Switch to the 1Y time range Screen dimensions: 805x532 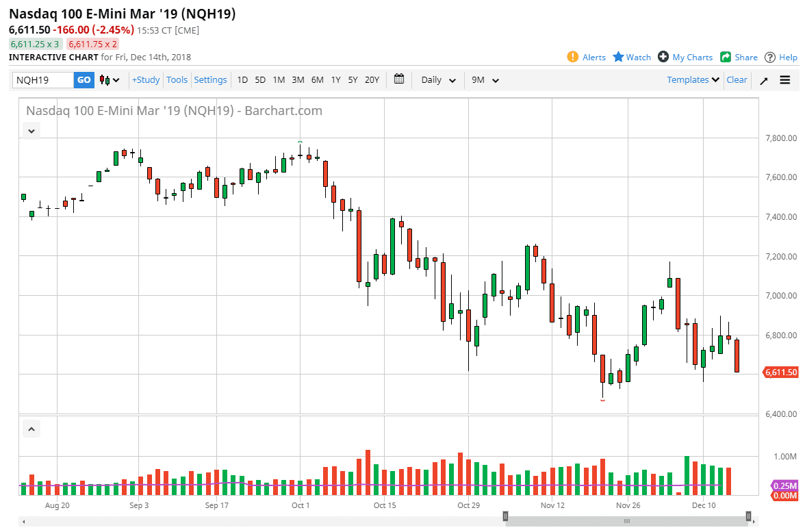click(x=335, y=80)
